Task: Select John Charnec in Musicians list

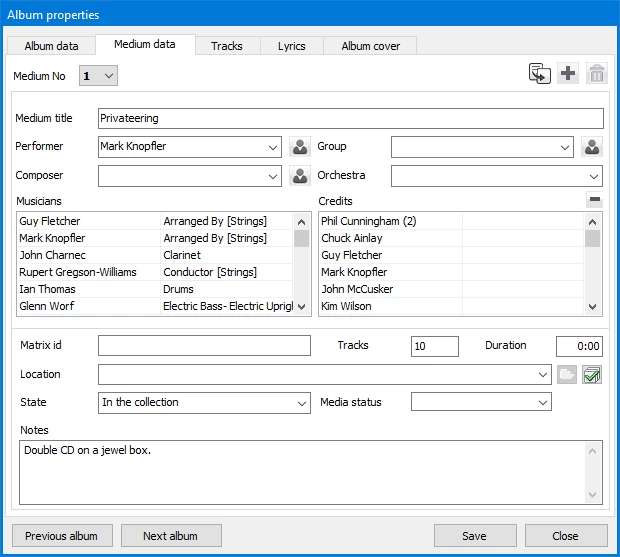Action: point(53,255)
